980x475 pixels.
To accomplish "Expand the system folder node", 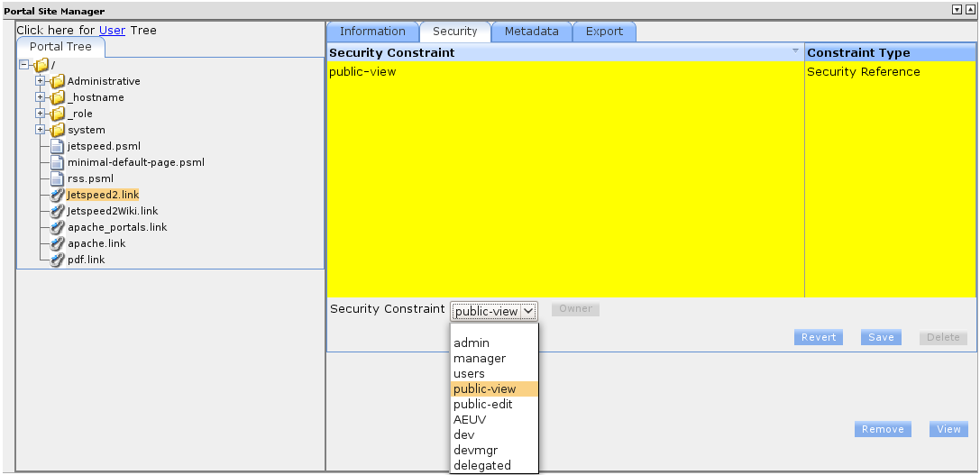I will (41, 130).
